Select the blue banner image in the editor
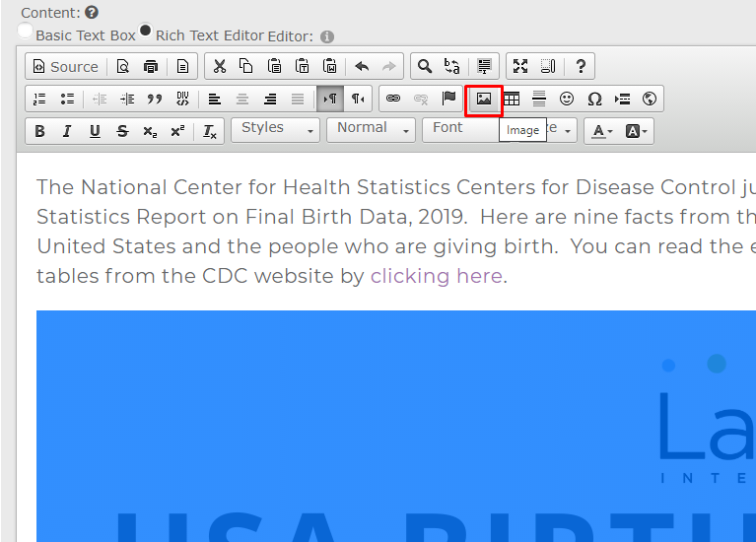 [396, 427]
